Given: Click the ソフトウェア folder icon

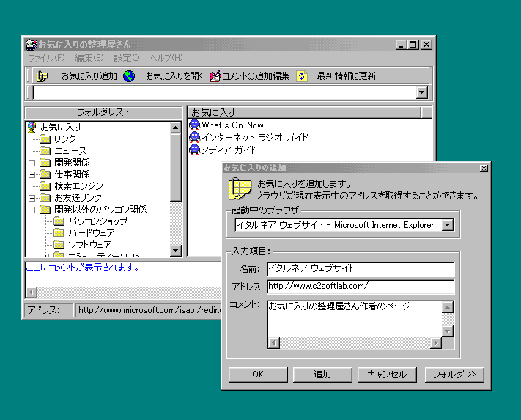Looking at the screenshot, I should pyautogui.click(x=59, y=245).
